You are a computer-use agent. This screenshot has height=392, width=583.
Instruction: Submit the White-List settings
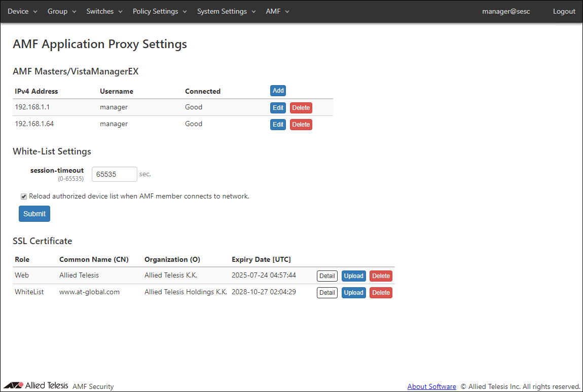(34, 214)
